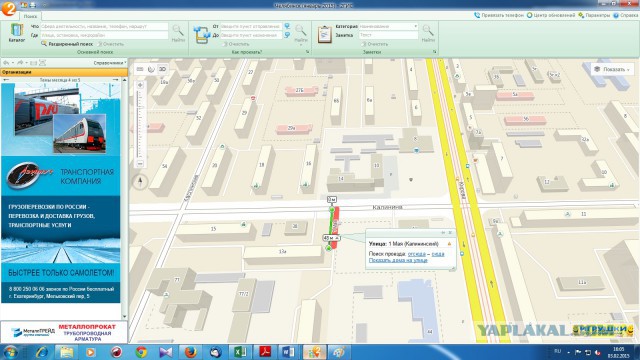Click the expand panel icon in the panel toolbar
This screenshot has height=360, width=640.
[42, 63]
